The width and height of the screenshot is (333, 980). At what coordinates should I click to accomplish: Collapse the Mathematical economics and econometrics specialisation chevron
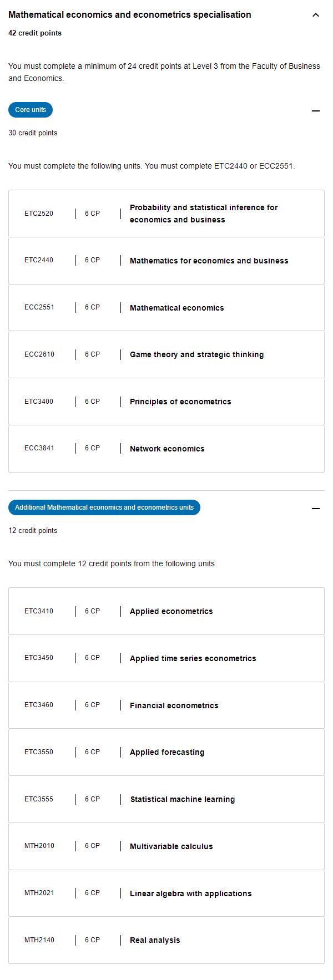tap(316, 15)
